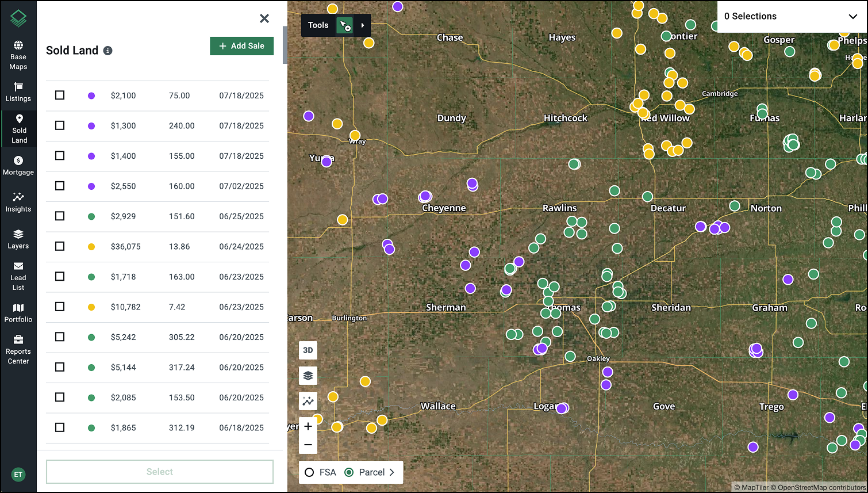Click the yellow dot on $10,782 row

91,307
